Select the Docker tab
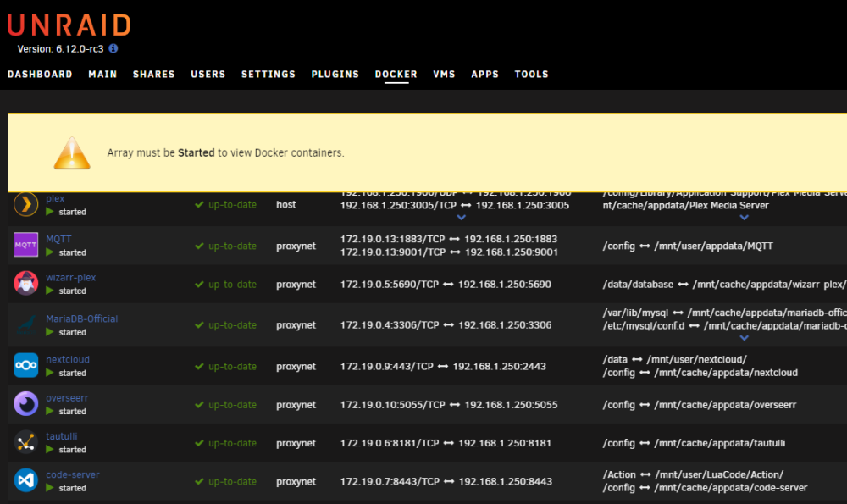The height and width of the screenshot is (504, 847). coord(396,74)
